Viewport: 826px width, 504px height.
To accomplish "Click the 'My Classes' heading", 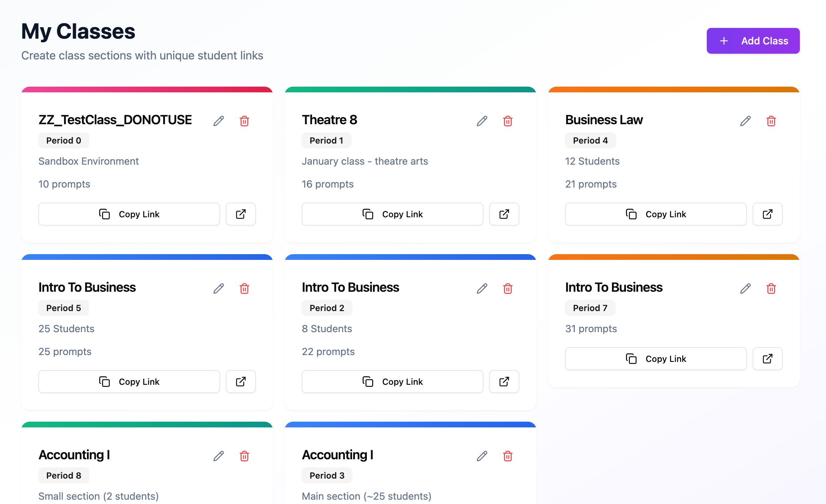I will point(78,31).
